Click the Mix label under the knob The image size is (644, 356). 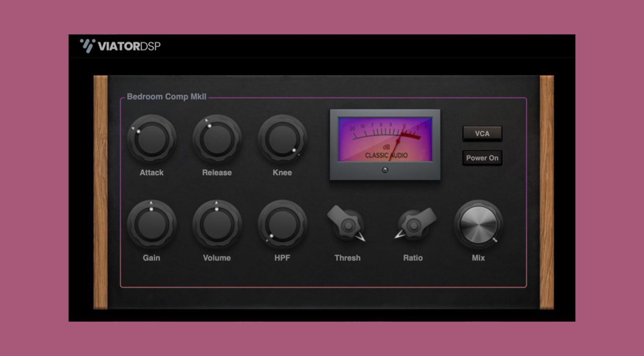479,258
